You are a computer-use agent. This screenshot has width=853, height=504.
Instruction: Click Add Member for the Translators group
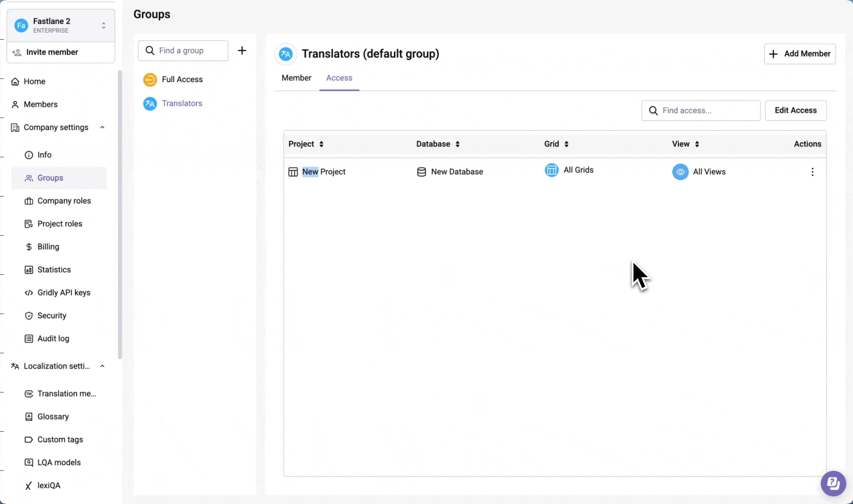(799, 54)
